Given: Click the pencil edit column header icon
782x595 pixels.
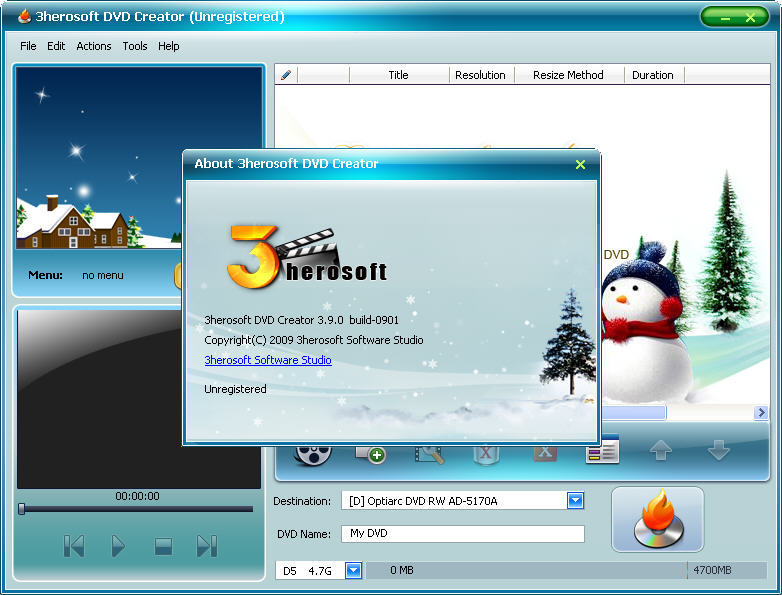Looking at the screenshot, I should (x=286, y=75).
